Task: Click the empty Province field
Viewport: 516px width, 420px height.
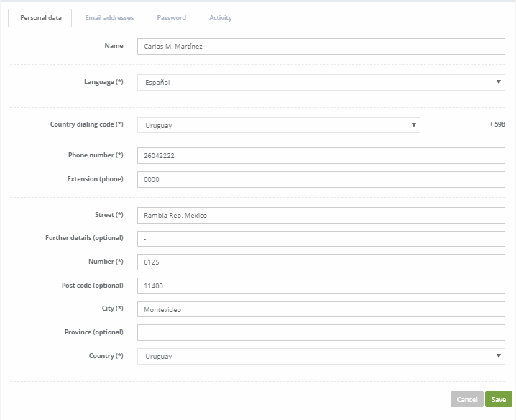Action: tap(321, 332)
